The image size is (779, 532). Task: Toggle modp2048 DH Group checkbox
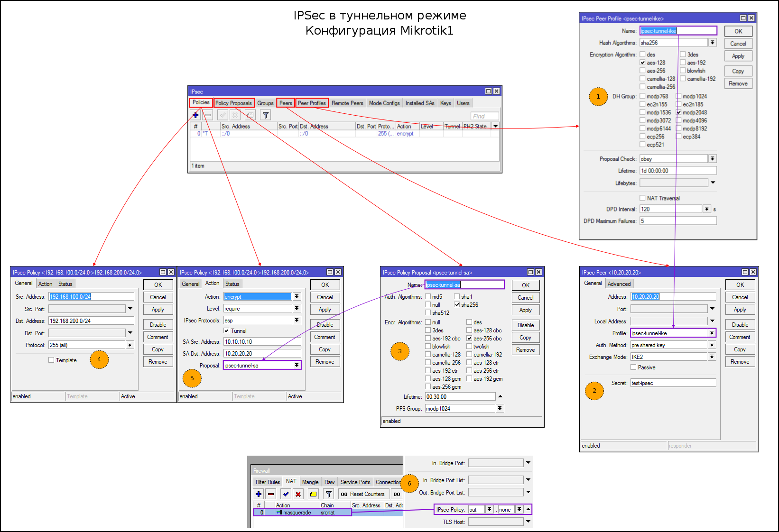point(679,112)
